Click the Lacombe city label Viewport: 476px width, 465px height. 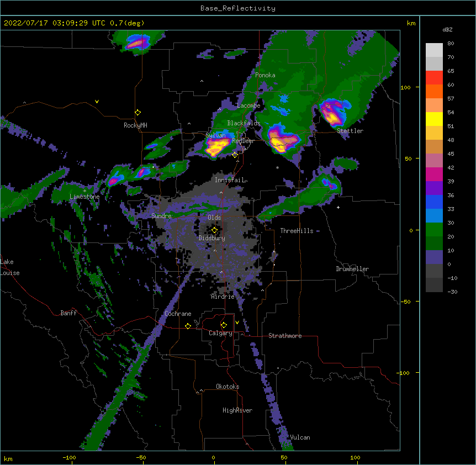tap(248, 105)
